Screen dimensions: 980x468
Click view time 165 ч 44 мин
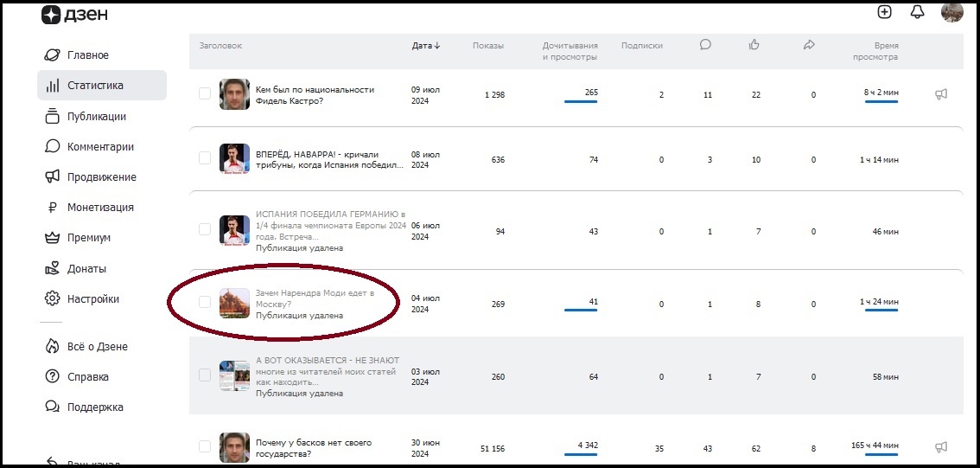tap(875, 446)
